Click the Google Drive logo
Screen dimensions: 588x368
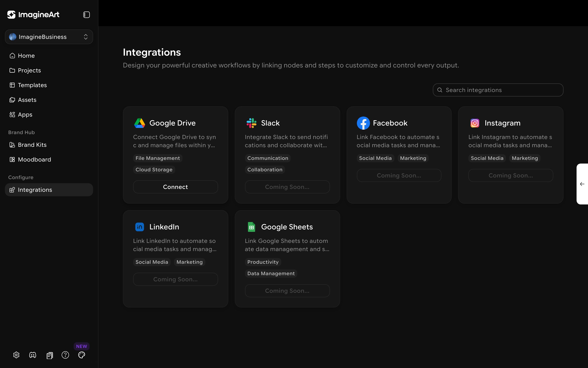tap(140, 123)
